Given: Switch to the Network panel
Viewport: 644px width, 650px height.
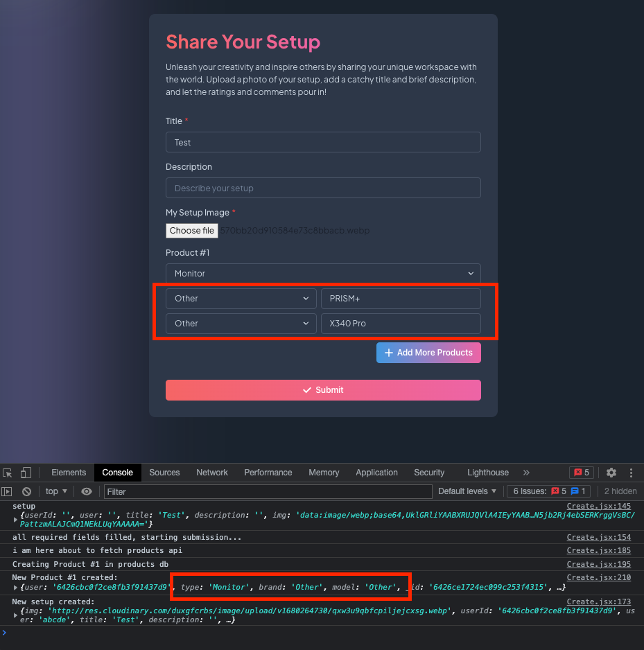Looking at the screenshot, I should 211,472.
